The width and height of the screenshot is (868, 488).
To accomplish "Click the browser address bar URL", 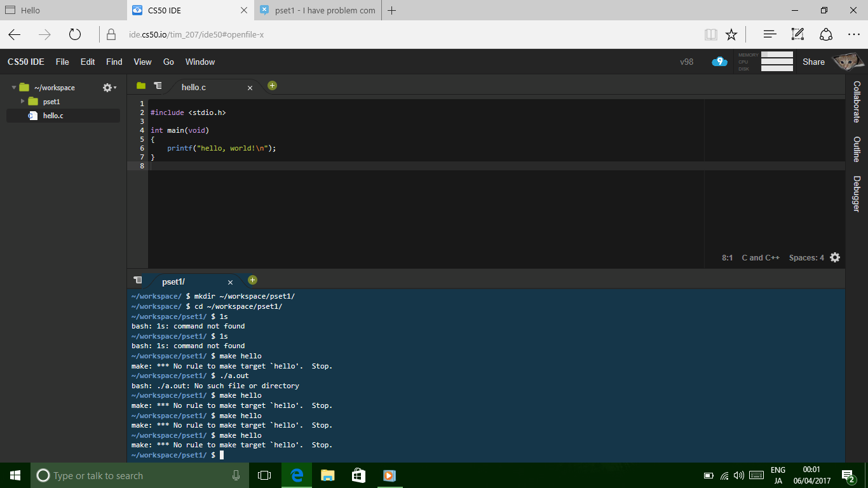I will [x=196, y=34].
